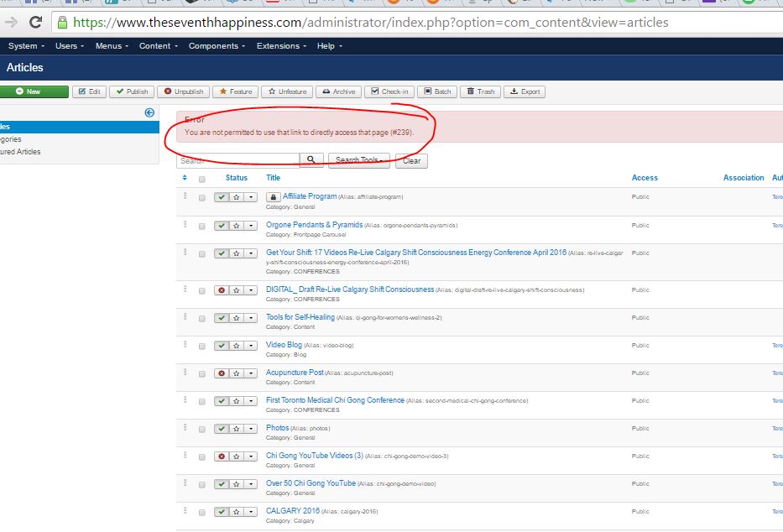The image size is (783, 532).
Task: Click the browser reload icon
Action: tap(35, 23)
